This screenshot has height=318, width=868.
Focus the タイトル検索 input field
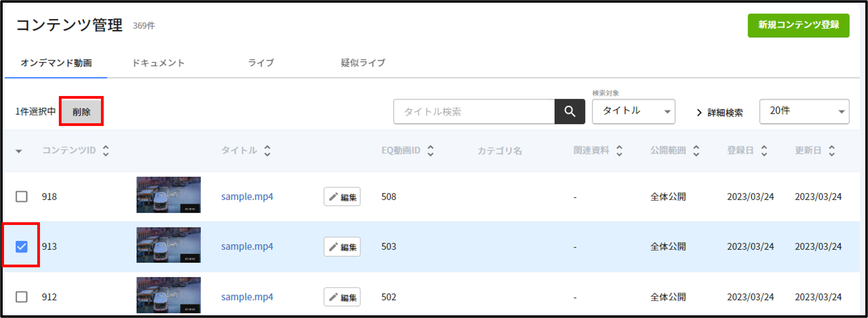pyautogui.click(x=474, y=111)
